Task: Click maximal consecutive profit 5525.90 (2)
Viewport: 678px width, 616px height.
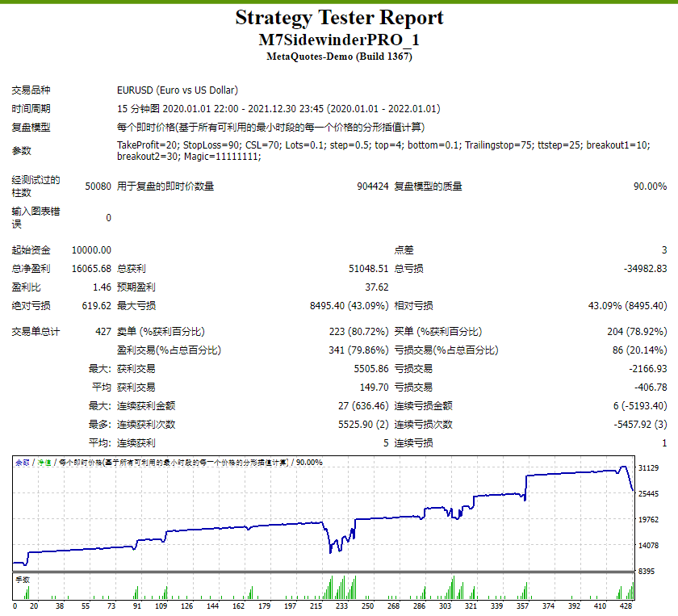Action: point(363,425)
